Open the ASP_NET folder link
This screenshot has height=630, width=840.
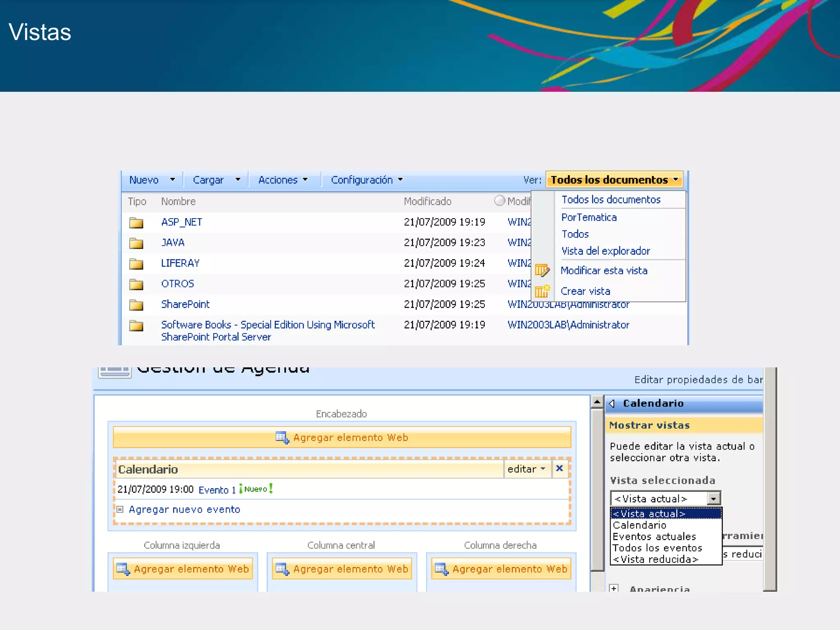point(181,222)
